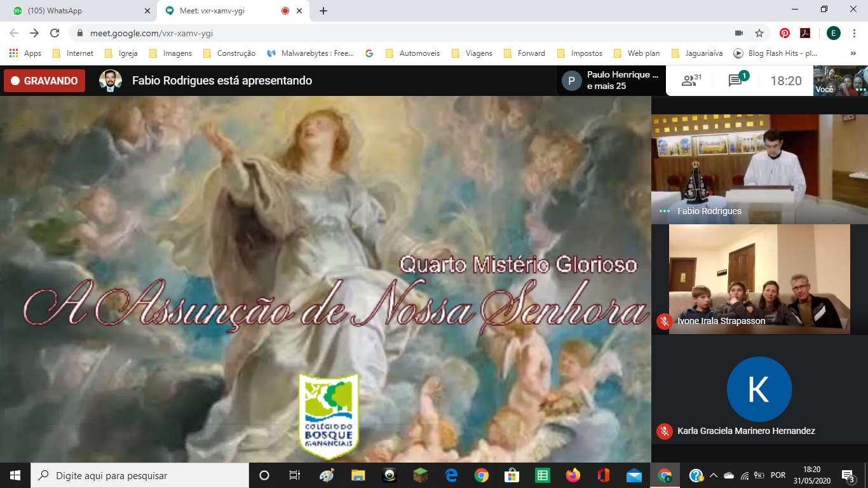Open the Impostos bookmarks folder
The image size is (868, 488).
pyautogui.click(x=580, y=53)
